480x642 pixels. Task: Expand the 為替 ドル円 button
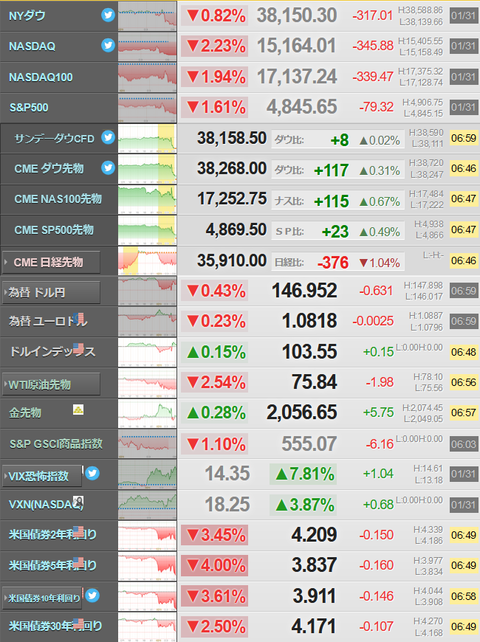pyautogui.click(x=51, y=292)
